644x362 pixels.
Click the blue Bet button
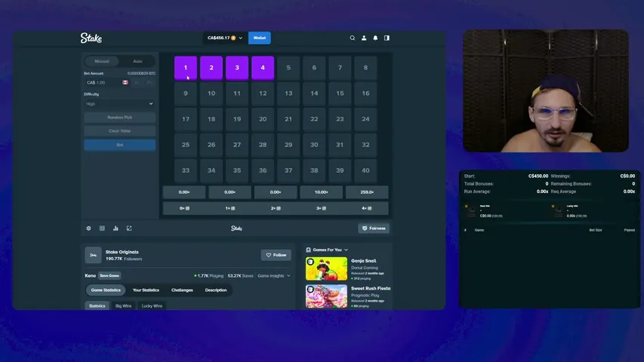[x=119, y=145]
